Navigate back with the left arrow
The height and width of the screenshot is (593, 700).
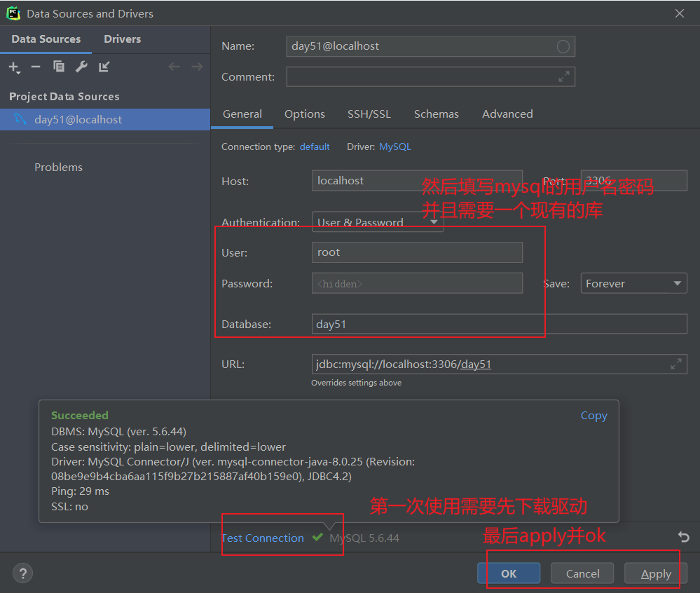click(174, 67)
